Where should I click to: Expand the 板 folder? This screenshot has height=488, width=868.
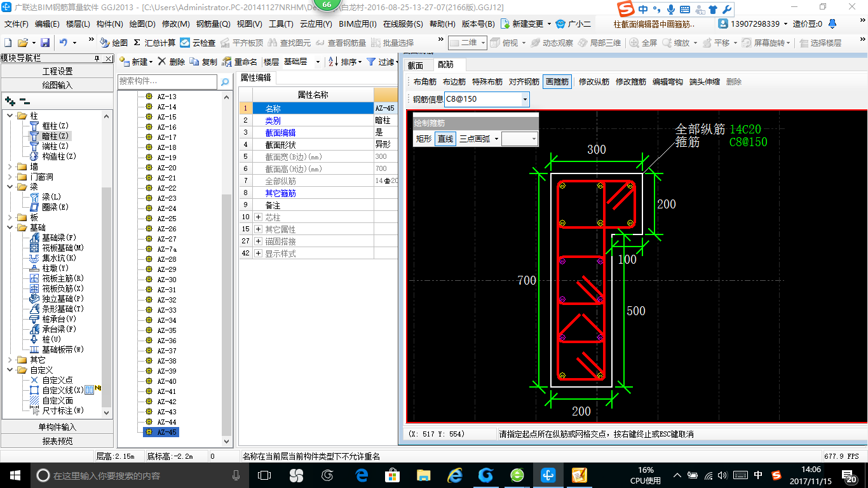10,217
